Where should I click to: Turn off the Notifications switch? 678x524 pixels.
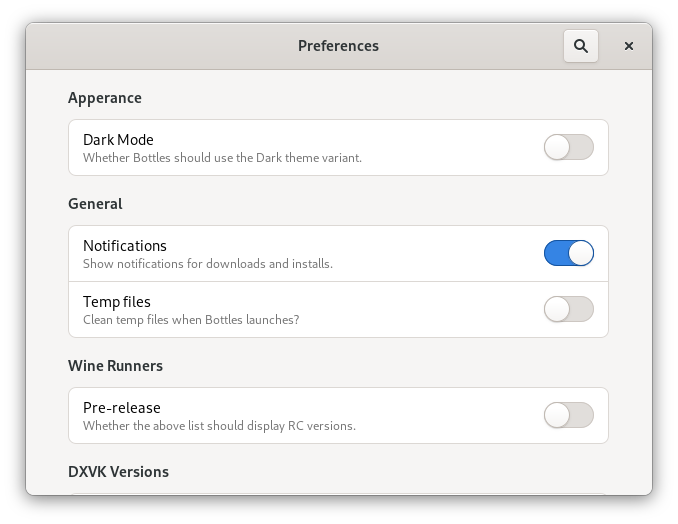coord(568,254)
